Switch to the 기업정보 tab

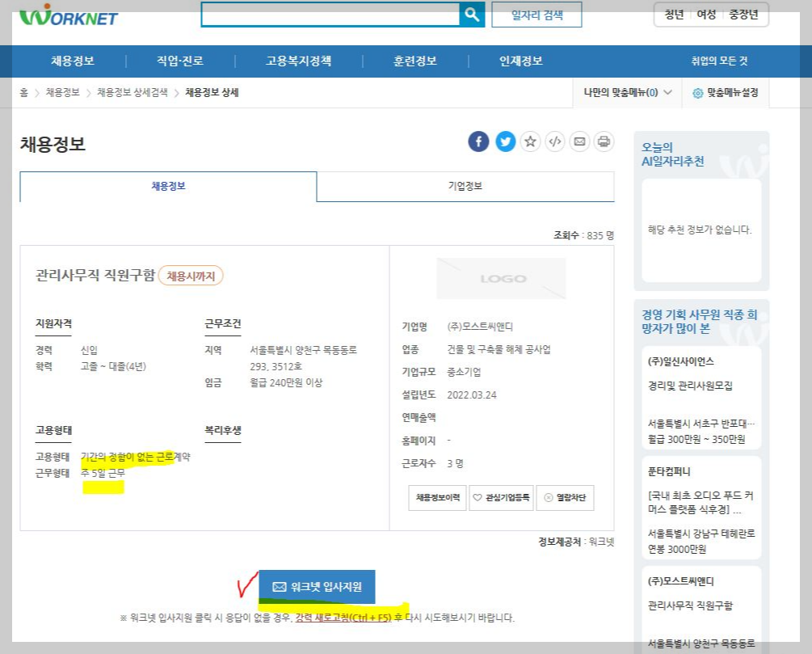click(x=466, y=186)
